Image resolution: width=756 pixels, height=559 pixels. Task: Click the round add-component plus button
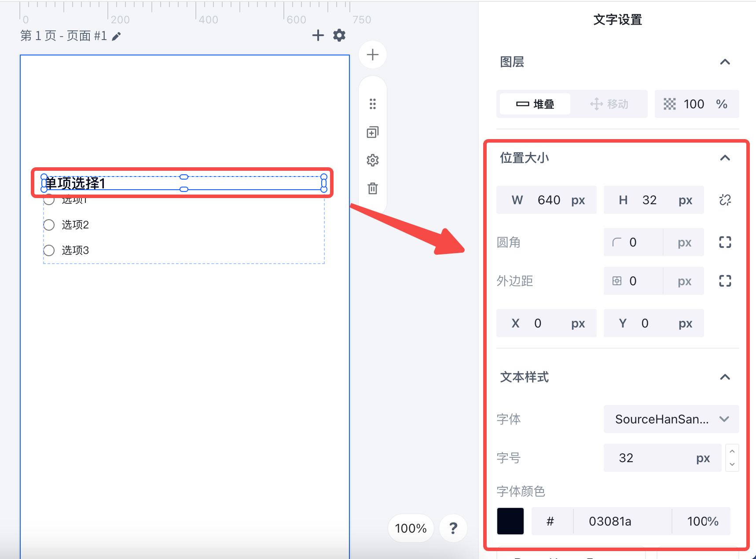pos(373,55)
